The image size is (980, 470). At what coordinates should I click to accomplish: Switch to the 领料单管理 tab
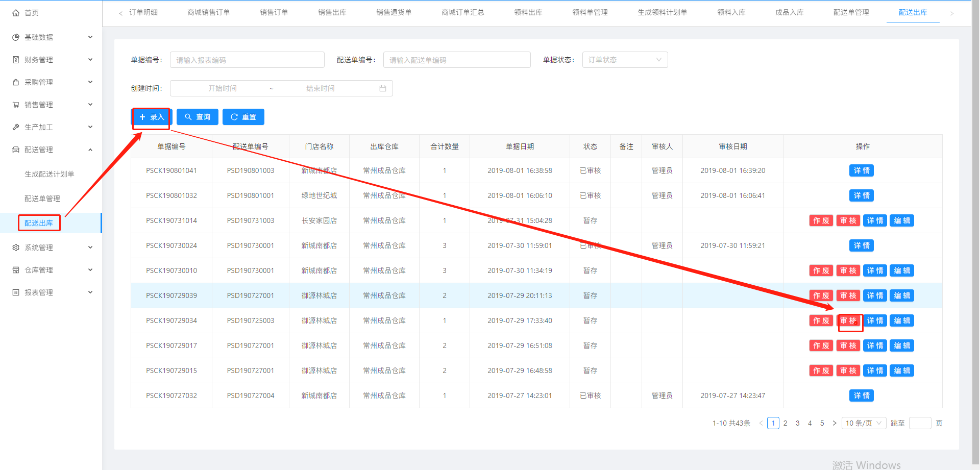pos(590,12)
